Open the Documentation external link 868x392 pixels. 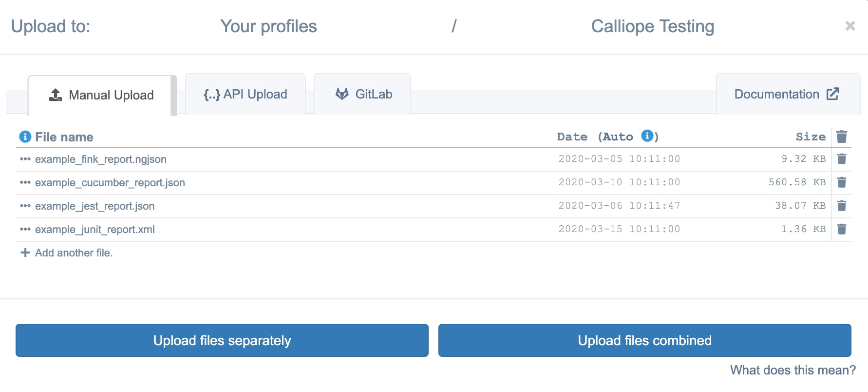(786, 94)
